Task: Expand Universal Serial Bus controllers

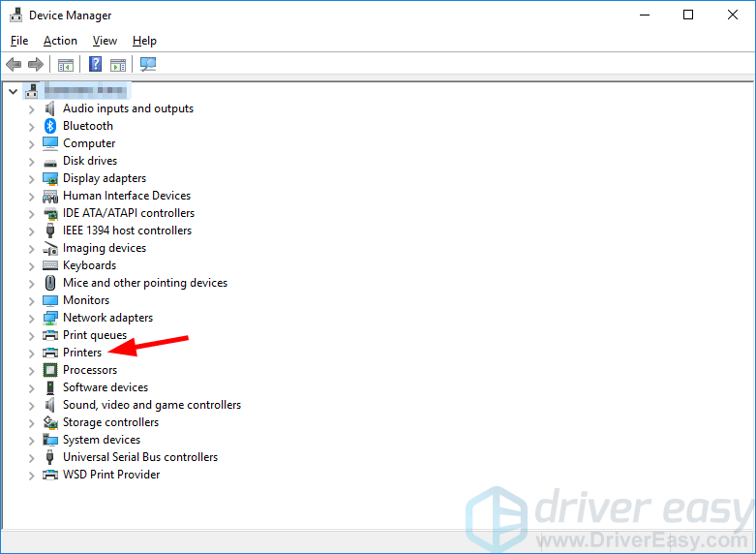Action: pyautogui.click(x=31, y=457)
